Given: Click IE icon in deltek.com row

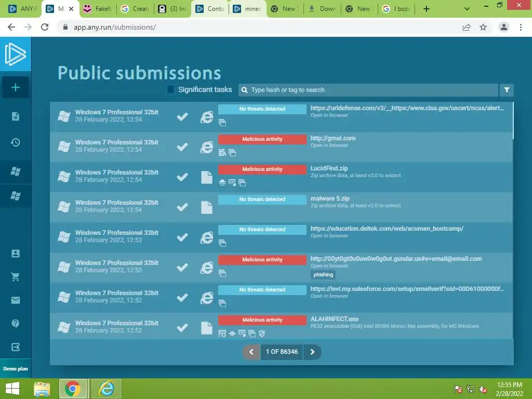Looking at the screenshot, I should [206, 237].
